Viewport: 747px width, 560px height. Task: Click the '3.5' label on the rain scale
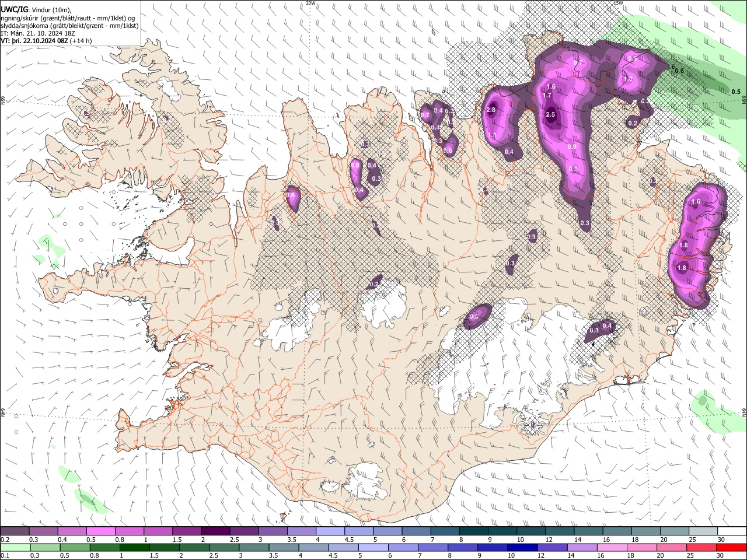pyautogui.click(x=273, y=555)
